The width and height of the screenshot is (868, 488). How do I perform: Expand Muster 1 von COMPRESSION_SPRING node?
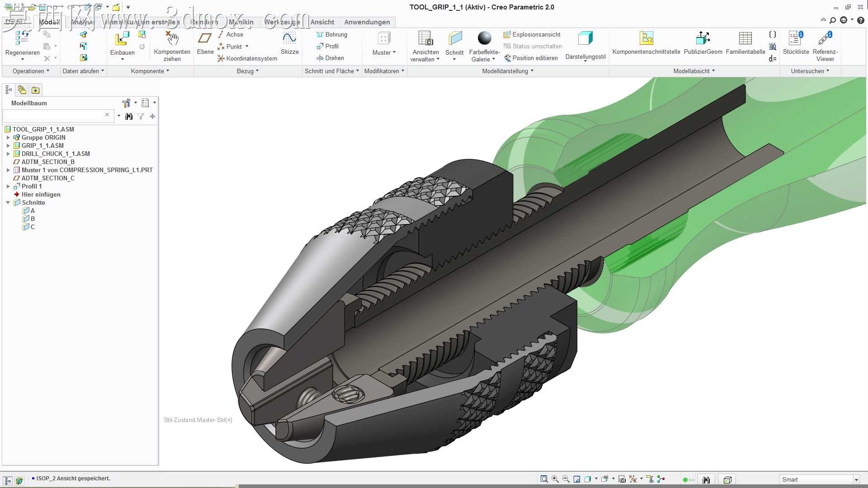[x=8, y=170]
